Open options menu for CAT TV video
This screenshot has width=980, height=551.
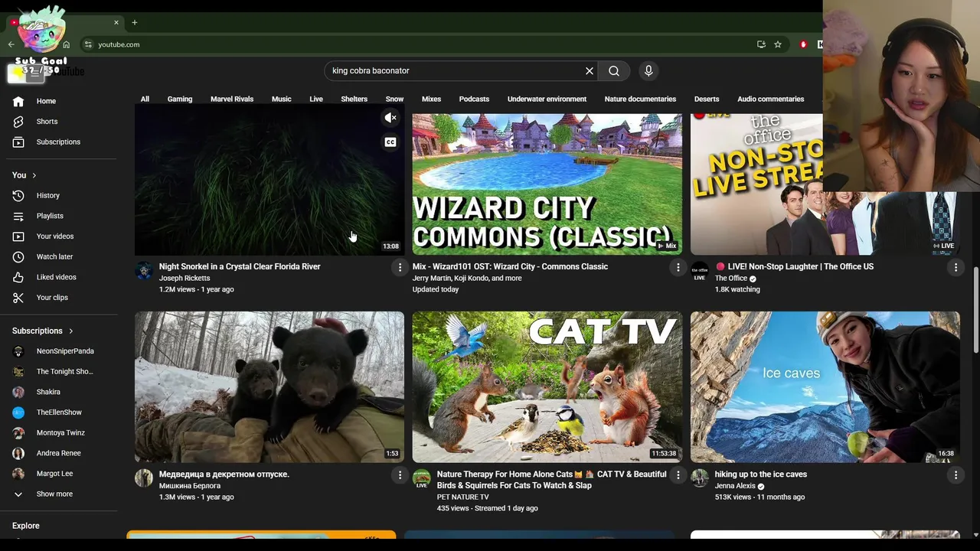pyautogui.click(x=678, y=475)
